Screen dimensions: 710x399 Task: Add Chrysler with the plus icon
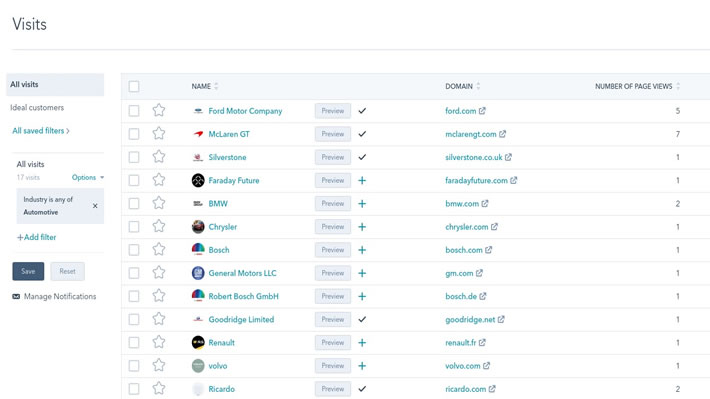click(362, 226)
